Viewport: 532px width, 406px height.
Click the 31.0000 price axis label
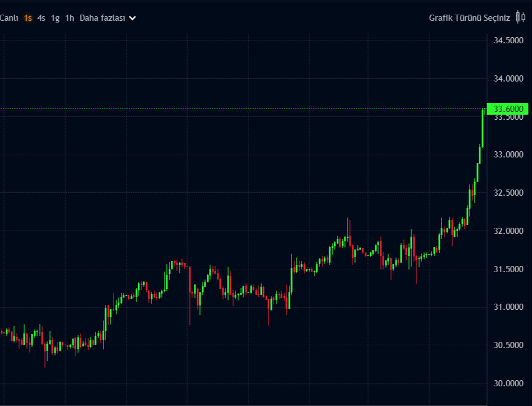point(508,307)
